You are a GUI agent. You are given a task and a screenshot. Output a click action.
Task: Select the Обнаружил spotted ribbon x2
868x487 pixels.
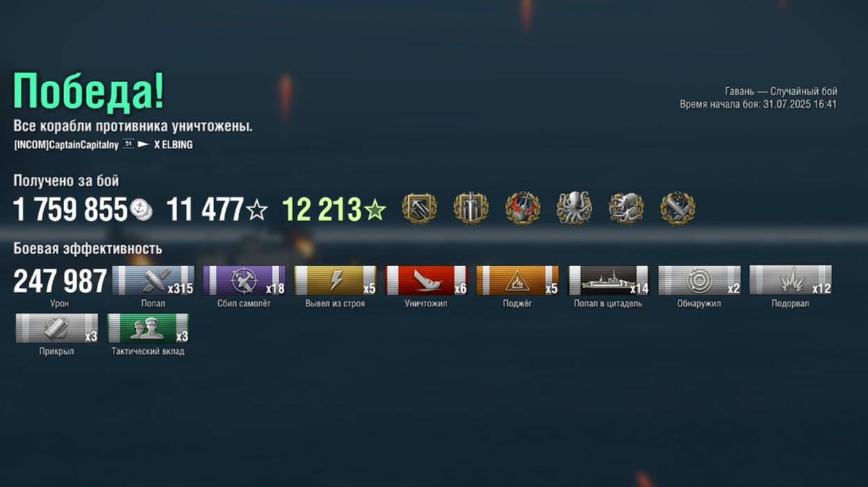(699, 280)
